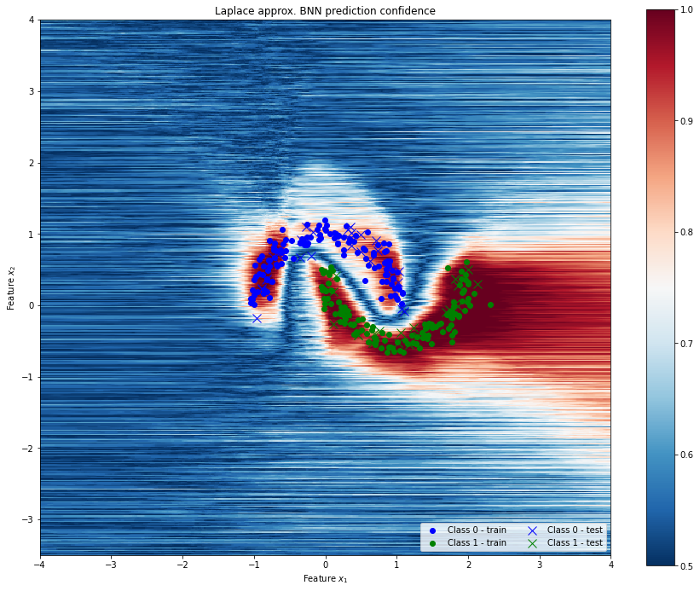Click the colorbar tick label 0.9

click(x=686, y=121)
